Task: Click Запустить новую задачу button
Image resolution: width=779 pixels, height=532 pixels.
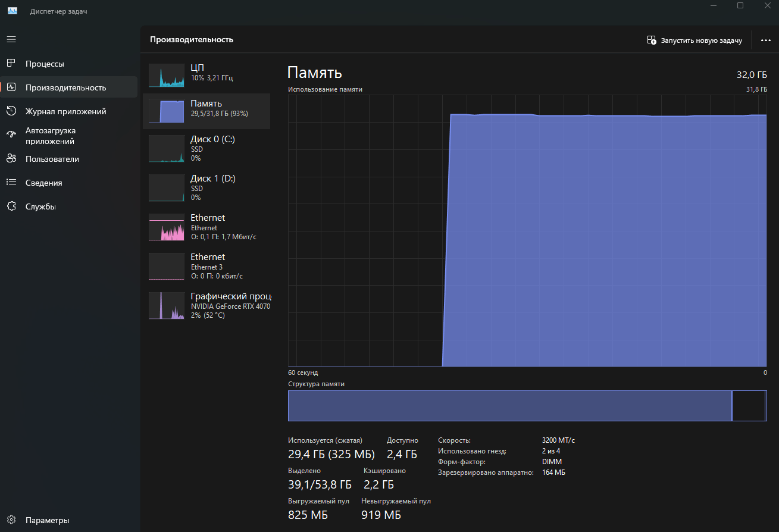Action: point(694,40)
